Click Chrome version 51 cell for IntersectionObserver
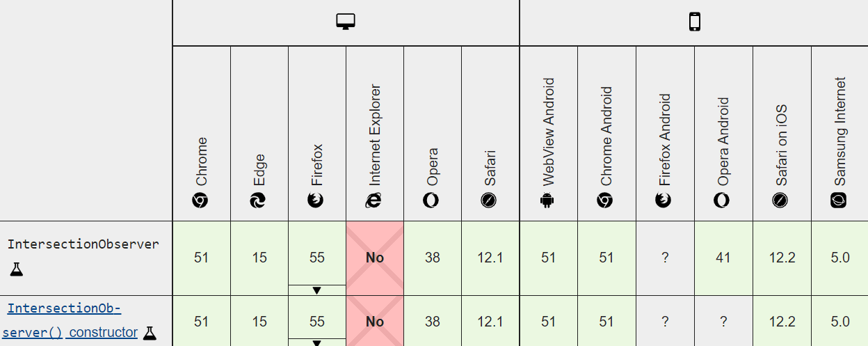The height and width of the screenshot is (346, 868). click(x=201, y=258)
